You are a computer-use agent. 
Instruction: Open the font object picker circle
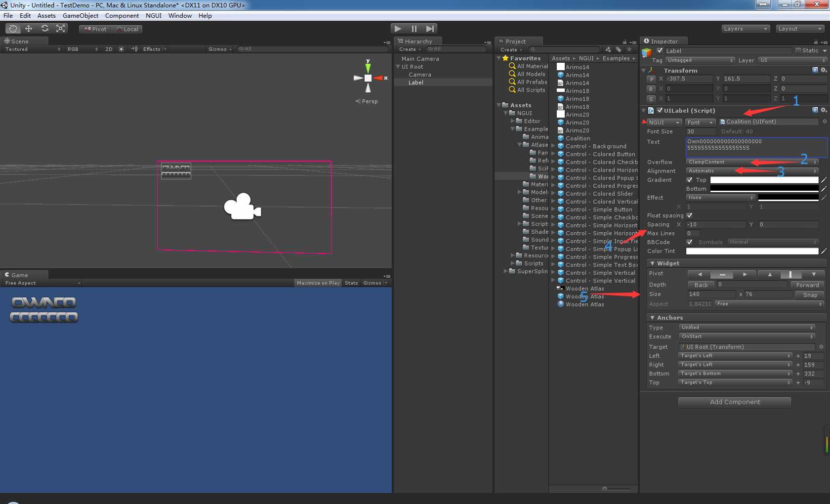point(824,122)
